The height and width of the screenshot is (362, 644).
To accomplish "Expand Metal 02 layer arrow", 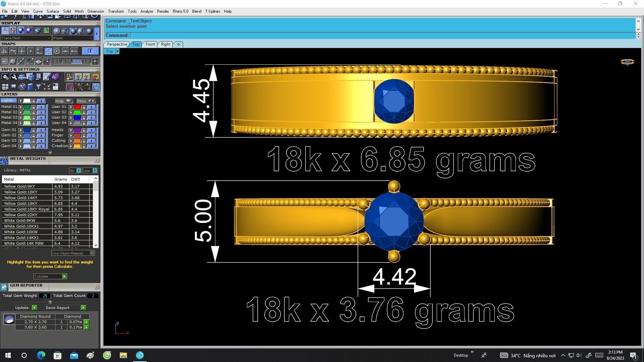I will pos(20,112).
